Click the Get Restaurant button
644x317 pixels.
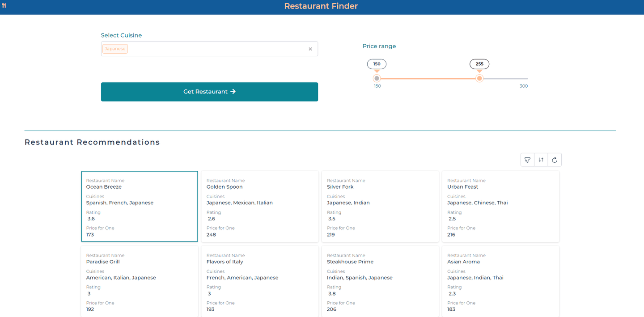pyautogui.click(x=209, y=92)
